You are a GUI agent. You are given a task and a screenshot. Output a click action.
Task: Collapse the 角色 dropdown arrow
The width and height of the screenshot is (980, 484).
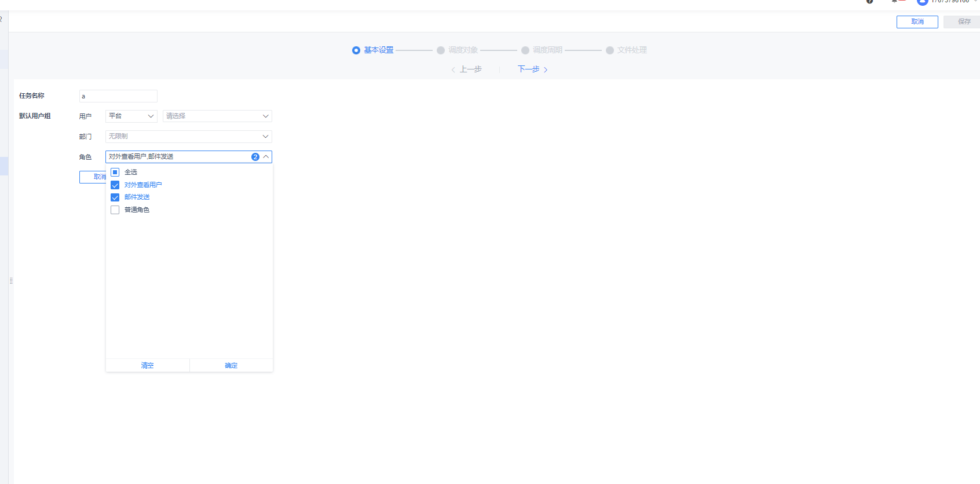pos(266,157)
